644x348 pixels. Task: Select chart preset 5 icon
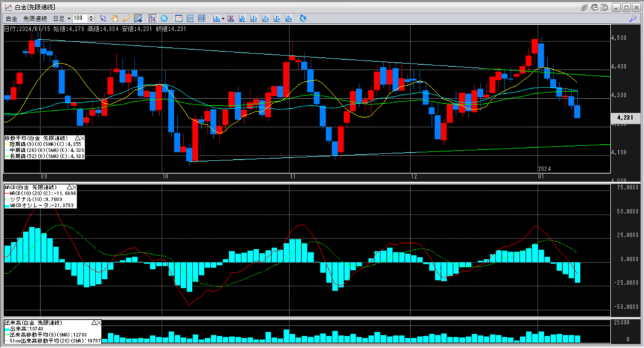[x=288, y=18]
